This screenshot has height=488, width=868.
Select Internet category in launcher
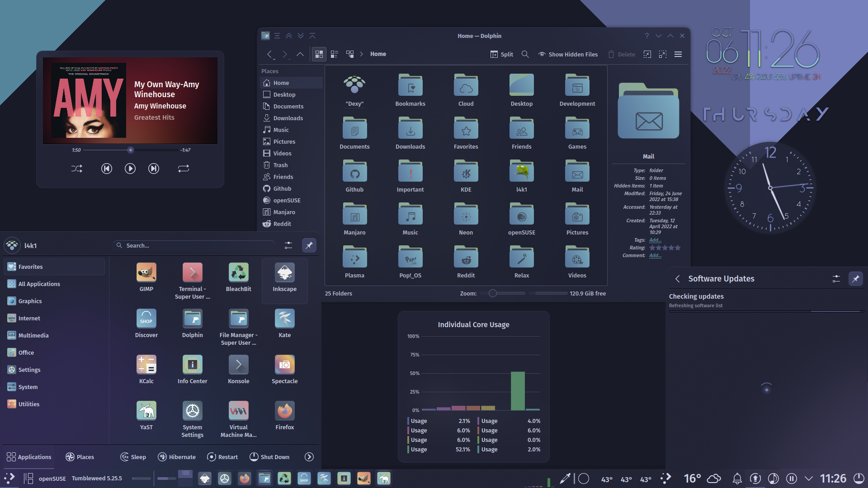pos(54,319)
